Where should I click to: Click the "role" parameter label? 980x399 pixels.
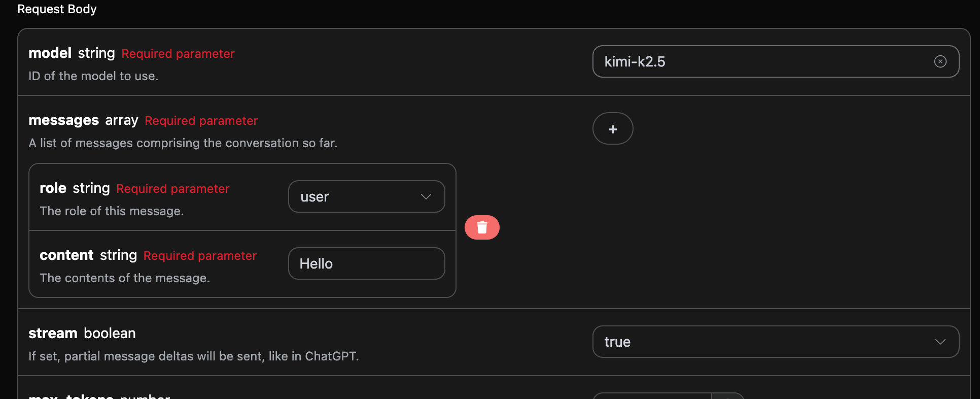pyautogui.click(x=53, y=188)
